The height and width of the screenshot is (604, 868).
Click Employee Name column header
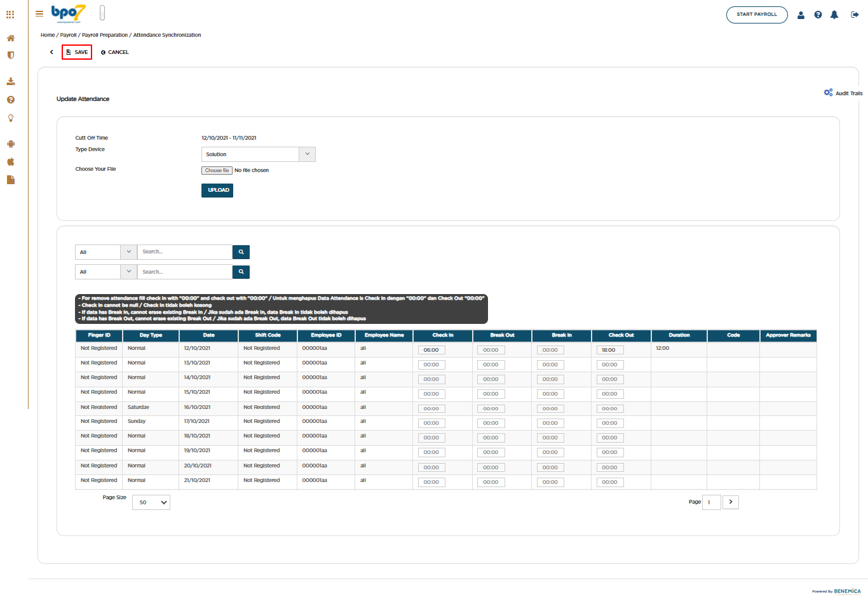[384, 335]
